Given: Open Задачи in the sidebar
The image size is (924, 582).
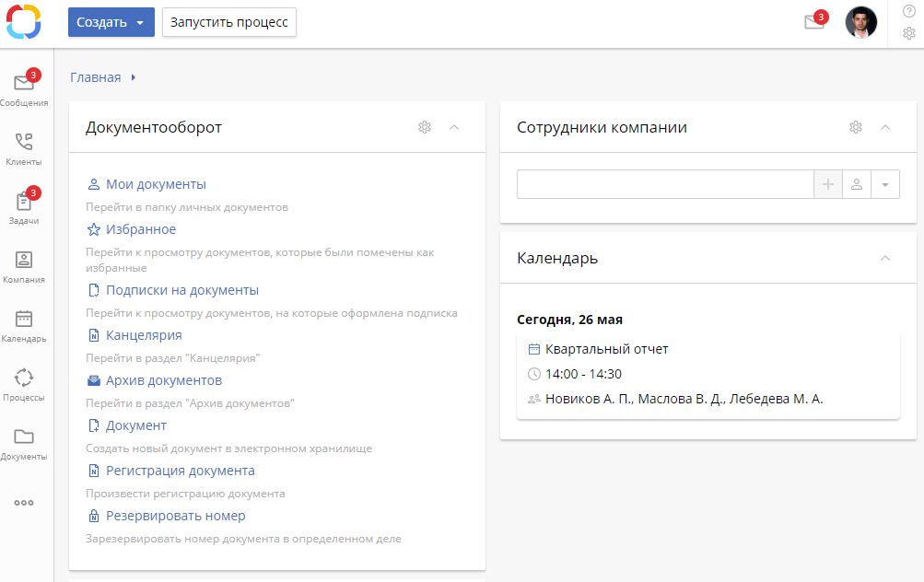Looking at the screenshot, I should [x=24, y=207].
